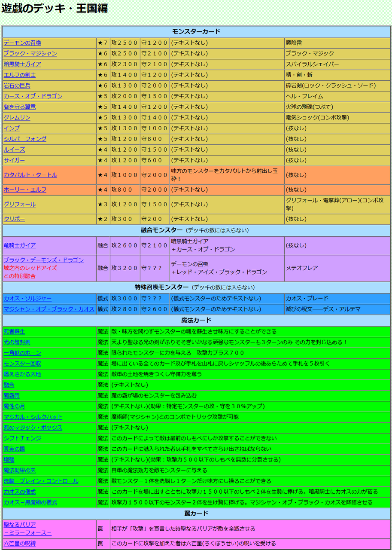This screenshot has width=392, height=550.
Task: Follow the 燃えさかる大地 link
Action: (x=22, y=375)
